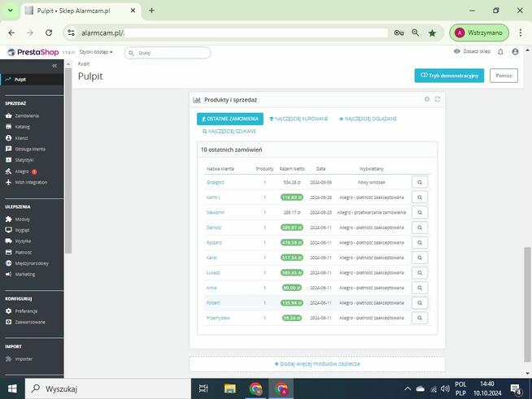Click magnifier icon for Przemysław's order
Viewport: 532px width, 399px height.
click(x=419, y=318)
